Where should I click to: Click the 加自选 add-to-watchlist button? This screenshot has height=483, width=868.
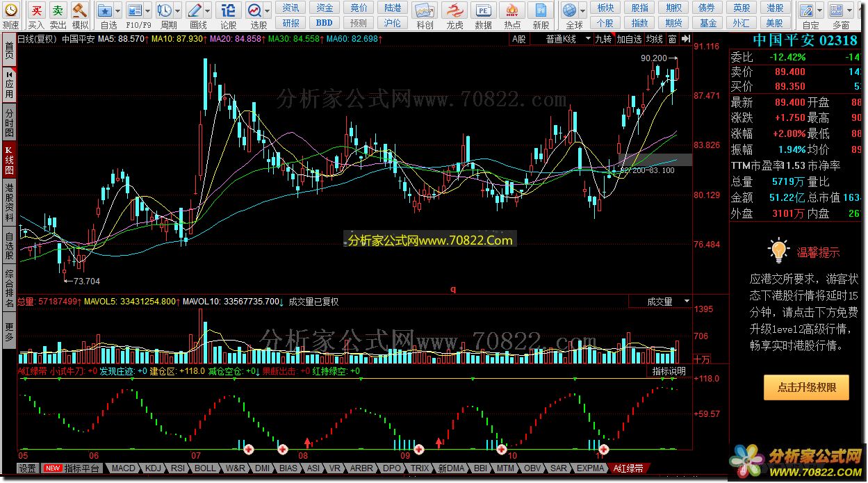629,39
